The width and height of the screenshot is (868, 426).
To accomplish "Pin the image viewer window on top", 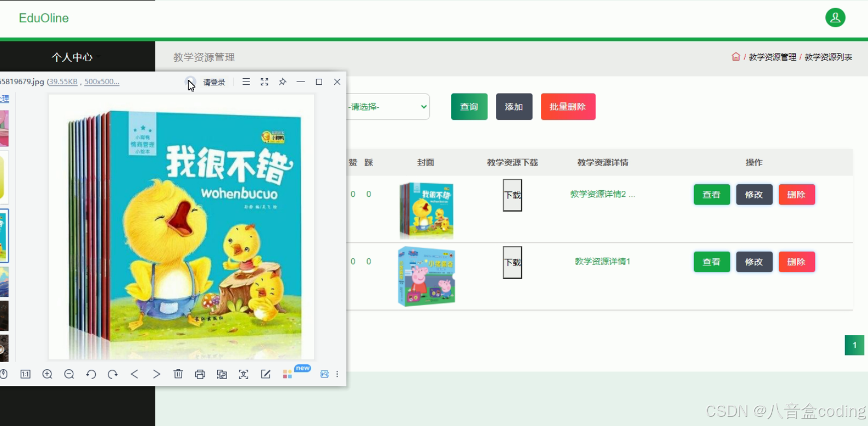I will [282, 81].
